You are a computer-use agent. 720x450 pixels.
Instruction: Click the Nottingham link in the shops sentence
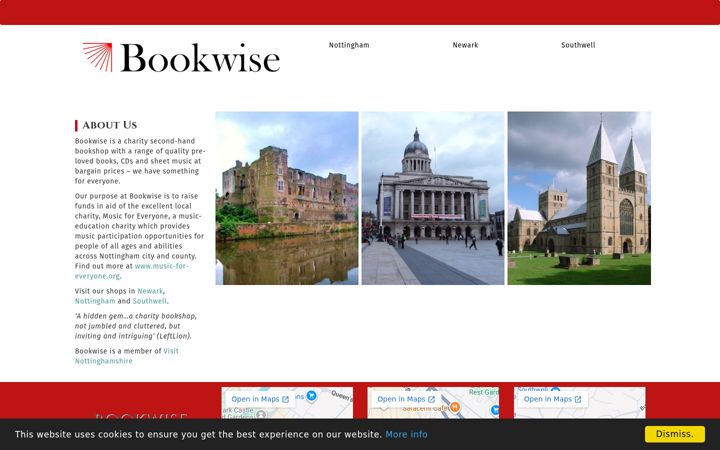tap(95, 301)
